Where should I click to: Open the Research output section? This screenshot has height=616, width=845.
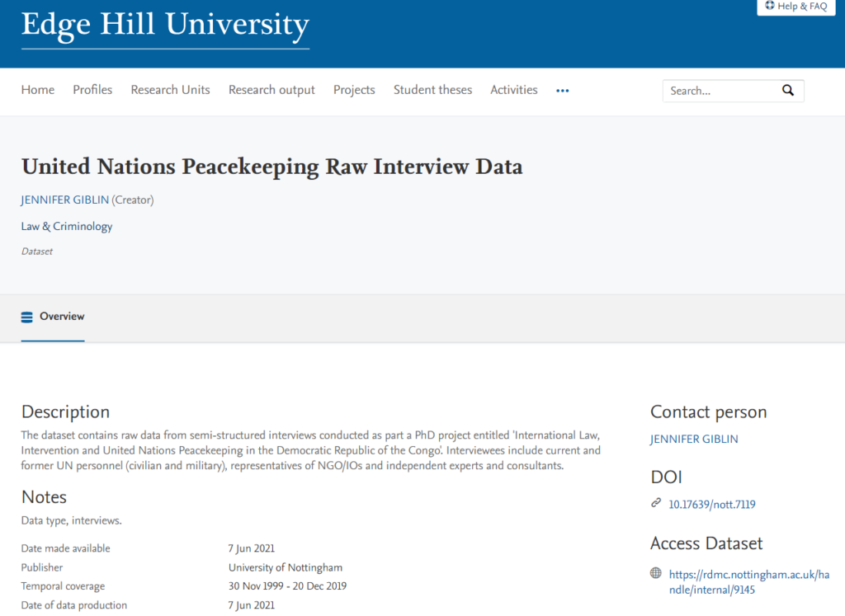271,90
